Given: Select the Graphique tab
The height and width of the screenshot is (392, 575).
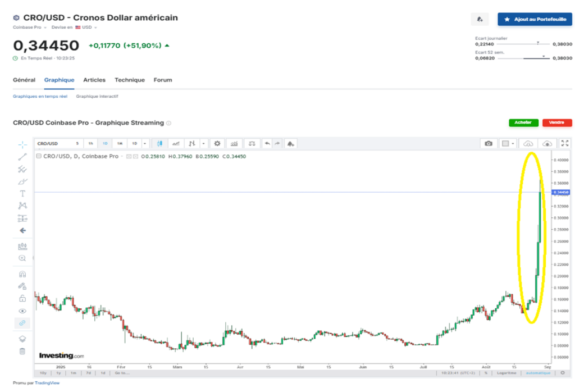Looking at the screenshot, I should pos(59,80).
